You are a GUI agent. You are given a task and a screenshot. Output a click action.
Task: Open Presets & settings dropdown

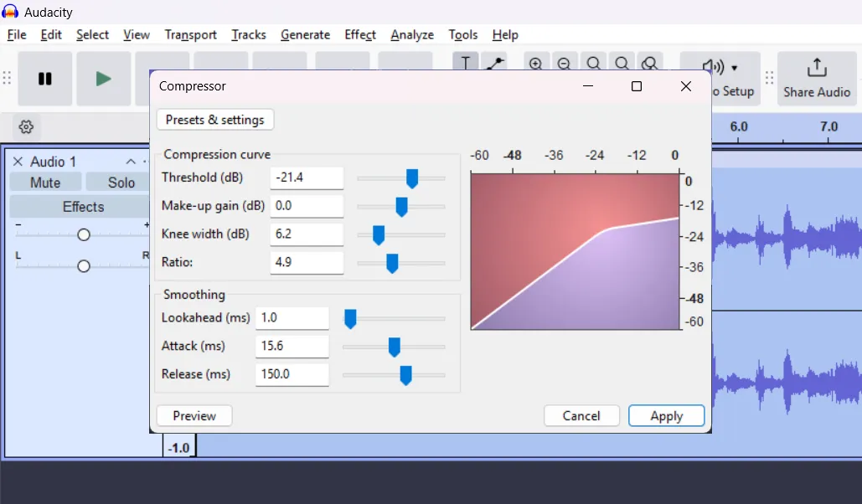tap(214, 120)
